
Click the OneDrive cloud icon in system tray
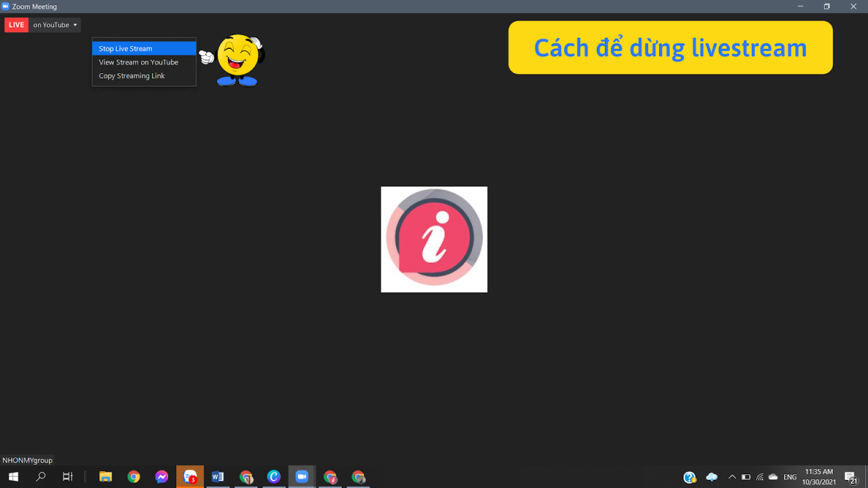click(712, 476)
